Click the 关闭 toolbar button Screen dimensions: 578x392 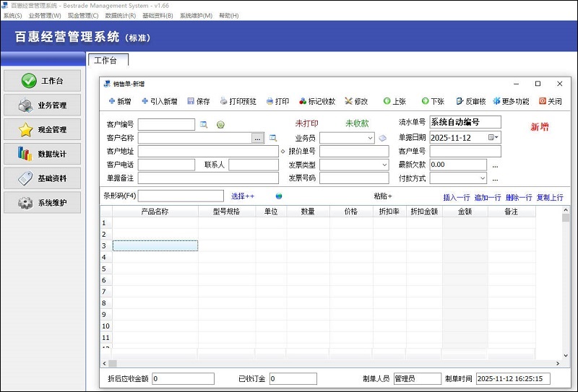coord(551,101)
